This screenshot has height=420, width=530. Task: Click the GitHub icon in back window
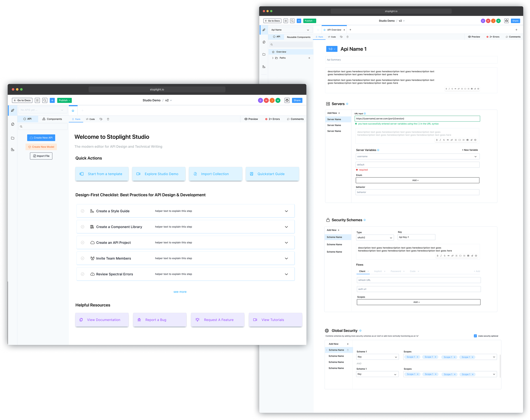coord(506,21)
